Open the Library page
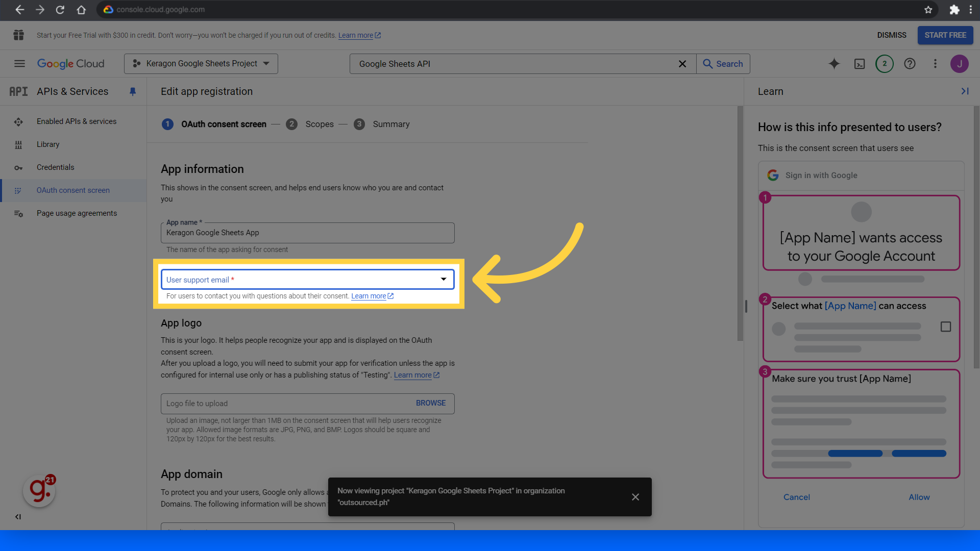 pos(73,144)
